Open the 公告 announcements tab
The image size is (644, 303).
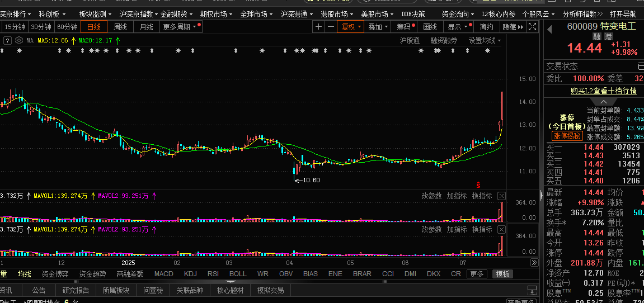(x=39, y=290)
